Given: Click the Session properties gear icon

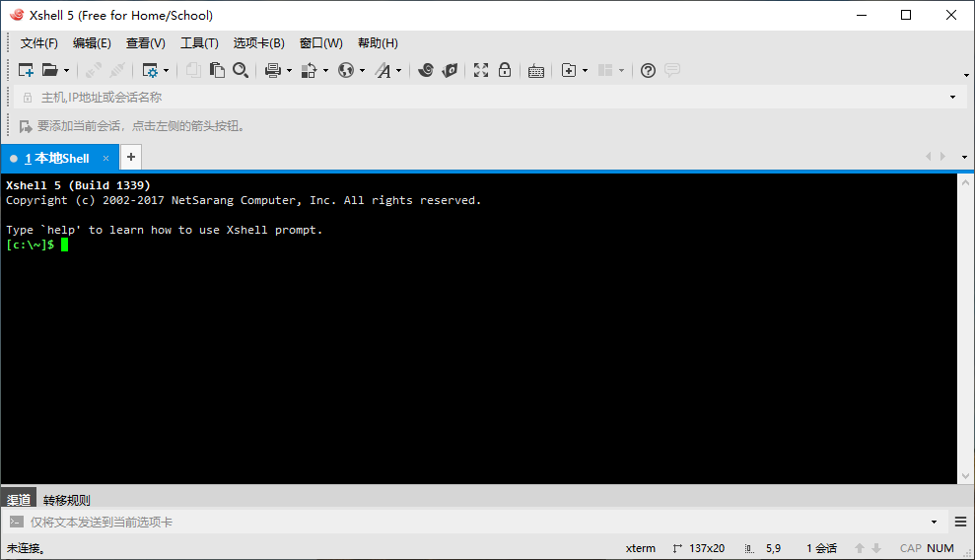Looking at the screenshot, I should click(x=150, y=70).
